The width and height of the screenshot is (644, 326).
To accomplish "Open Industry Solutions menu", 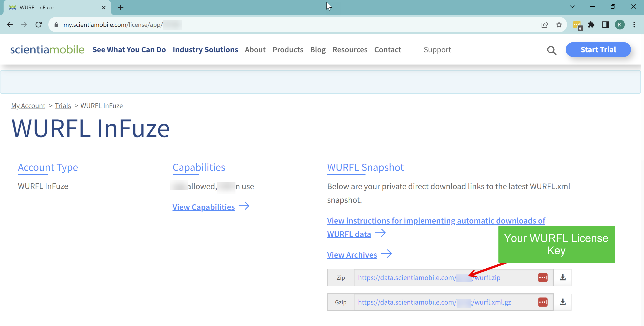I will tap(205, 50).
